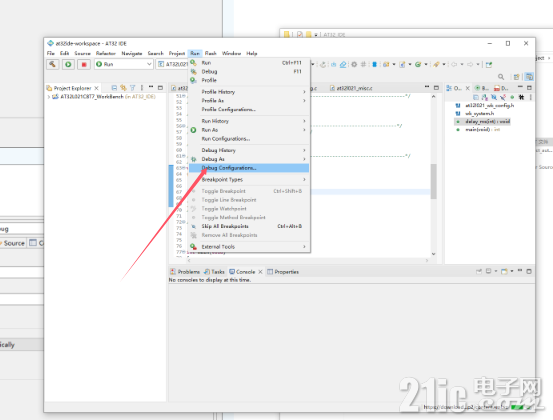The image size is (553, 420).
Task: Maximize the editor area
Action: [x=436, y=87]
